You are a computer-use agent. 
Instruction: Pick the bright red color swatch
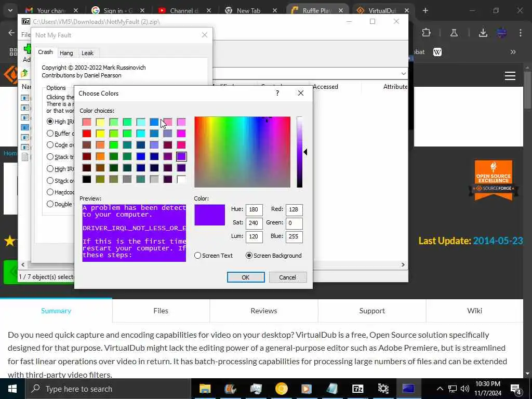tap(87, 134)
